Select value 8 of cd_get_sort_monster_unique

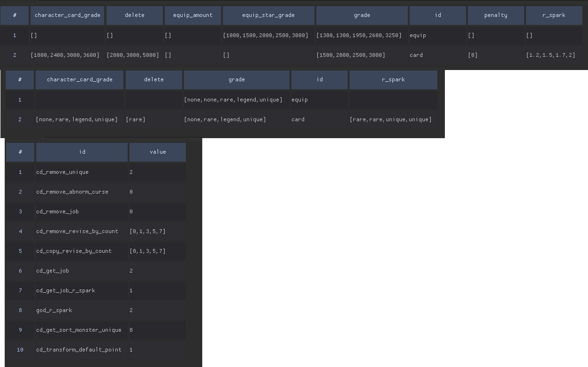tap(158, 330)
